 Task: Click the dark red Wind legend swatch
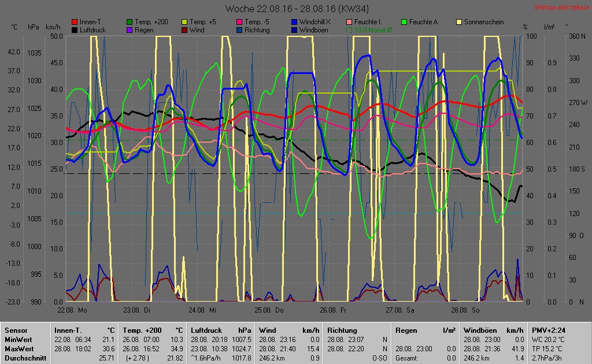(184, 30)
